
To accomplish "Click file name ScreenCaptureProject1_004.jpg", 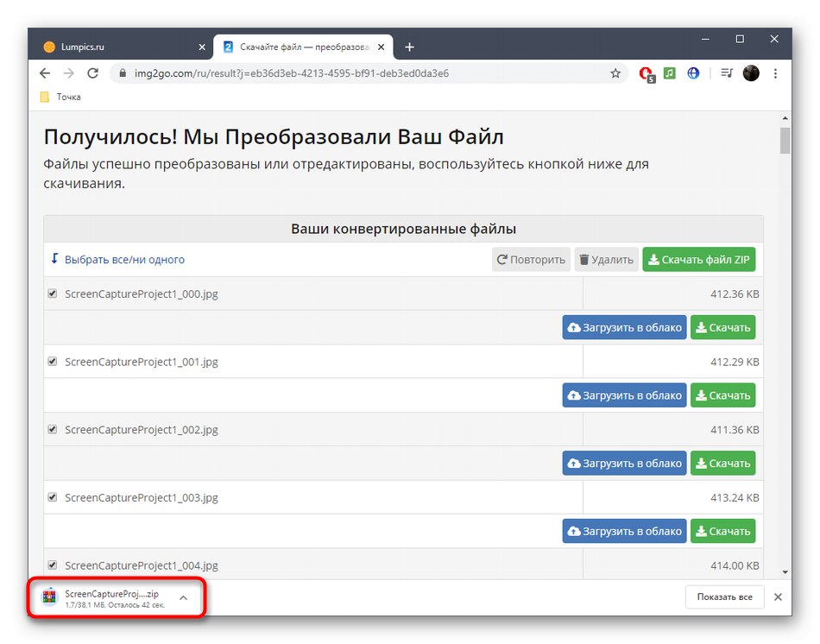I will pyautogui.click(x=142, y=565).
